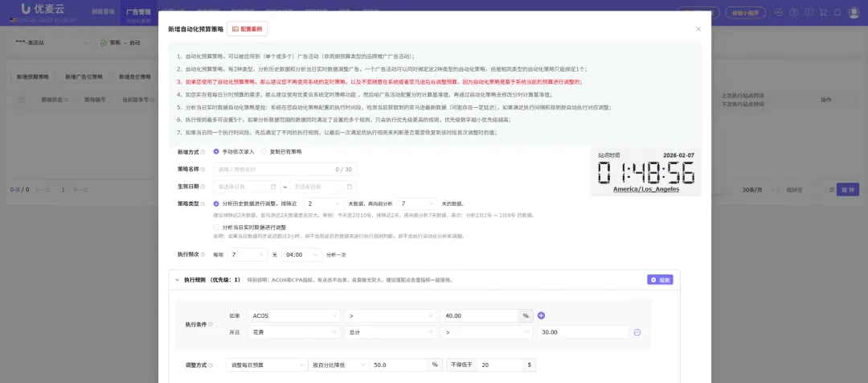Click the info icon next to 策略类型
This screenshot has height=383, width=868.
(202, 204)
